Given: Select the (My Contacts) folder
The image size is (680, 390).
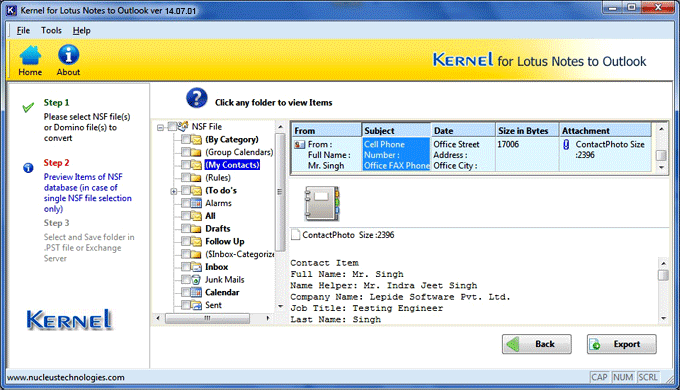Looking at the screenshot, I should coord(232,165).
